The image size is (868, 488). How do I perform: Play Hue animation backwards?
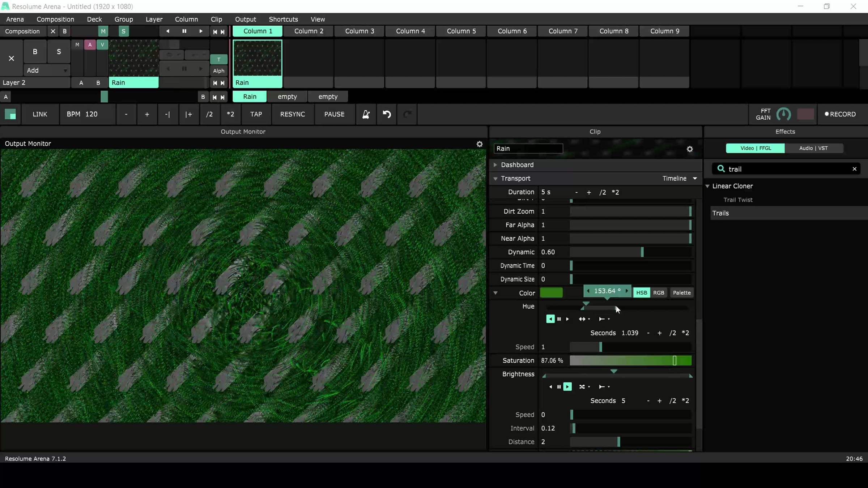point(550,319)
